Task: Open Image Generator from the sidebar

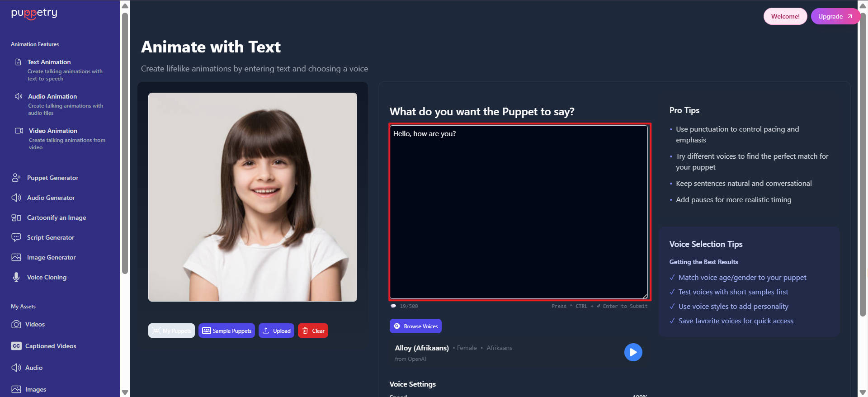Action: coord(52,257)
